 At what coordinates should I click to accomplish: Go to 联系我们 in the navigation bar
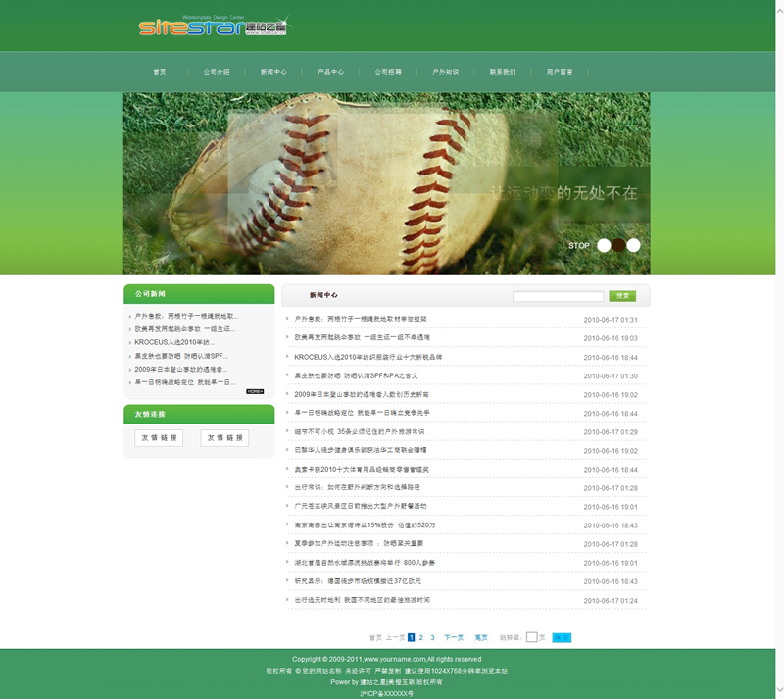click(503, 72)
